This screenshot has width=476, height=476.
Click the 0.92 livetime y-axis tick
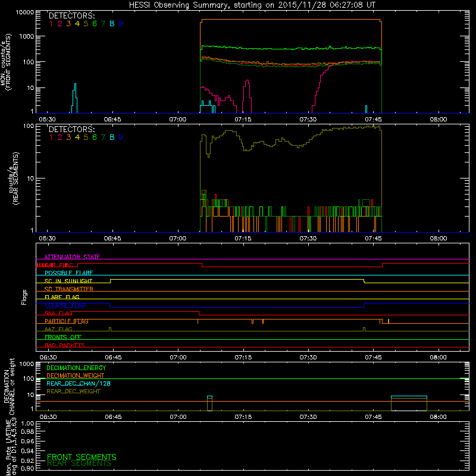click(x=27, y=461)
